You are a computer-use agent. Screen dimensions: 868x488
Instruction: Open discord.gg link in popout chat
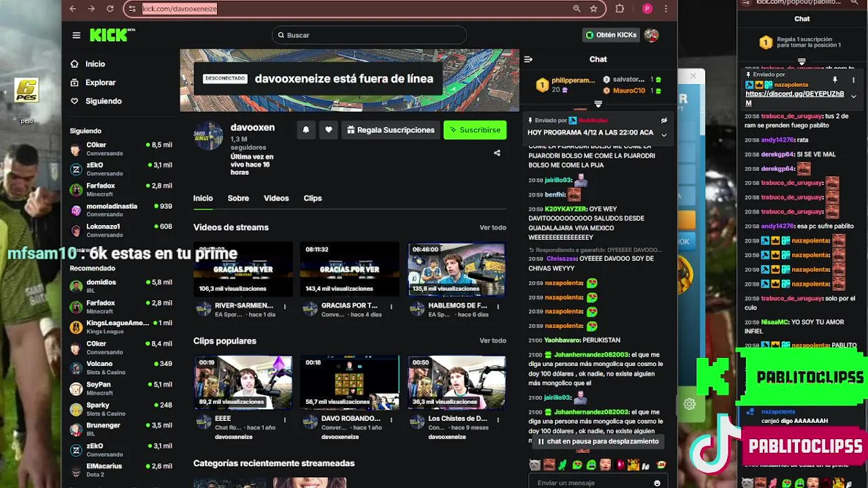point(795,98)
